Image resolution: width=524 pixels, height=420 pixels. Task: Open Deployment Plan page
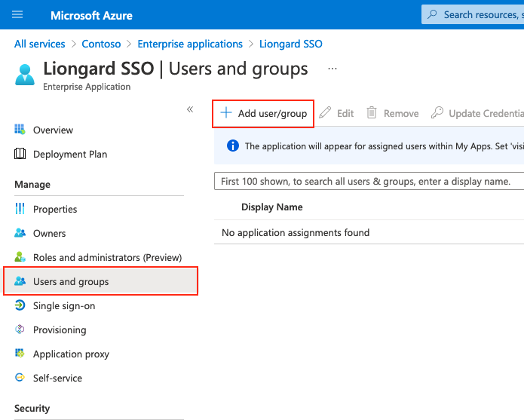[x=70, y=155]
